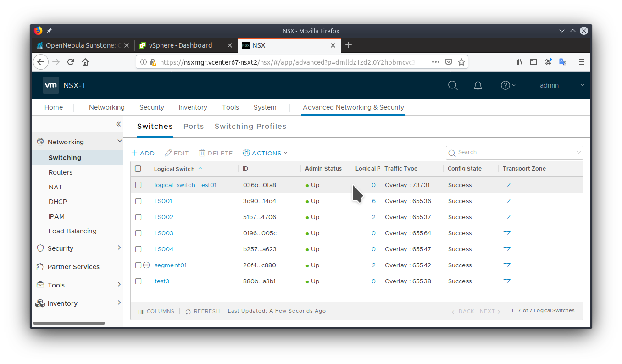This screenshot has height=364, width=622.
Task: Open the segment01 switch link
Action: pos(171,265)
